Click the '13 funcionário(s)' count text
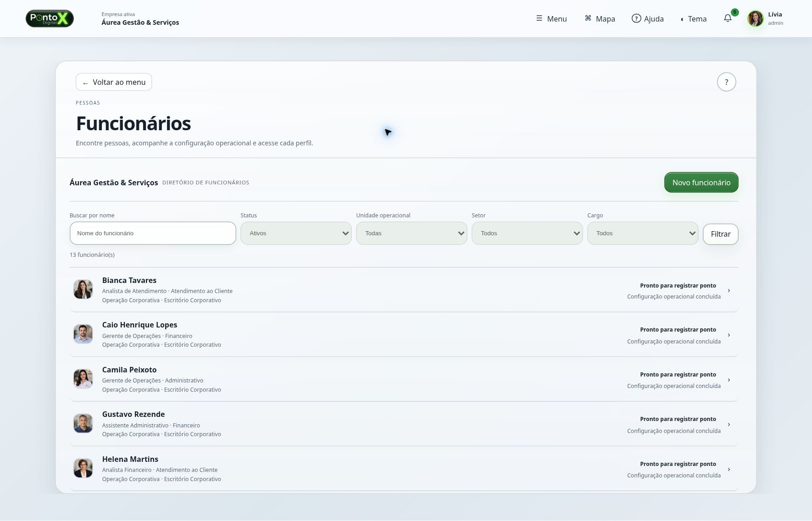812x521 pixels. tap(92, 255)
